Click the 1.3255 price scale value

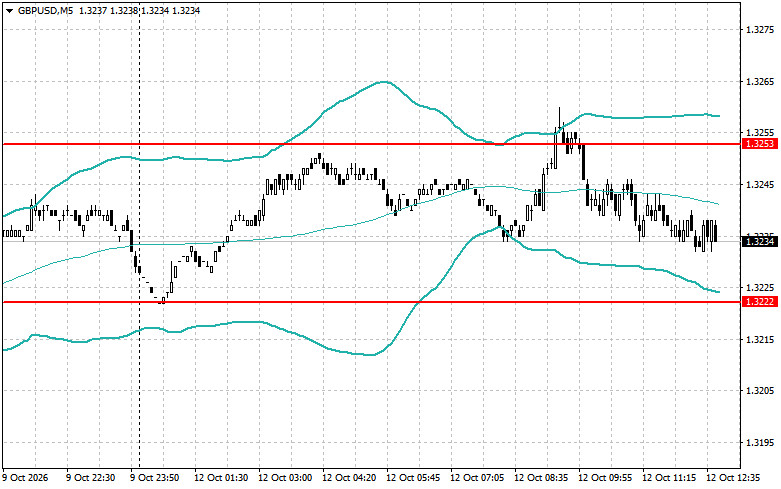tap(760, 133)
